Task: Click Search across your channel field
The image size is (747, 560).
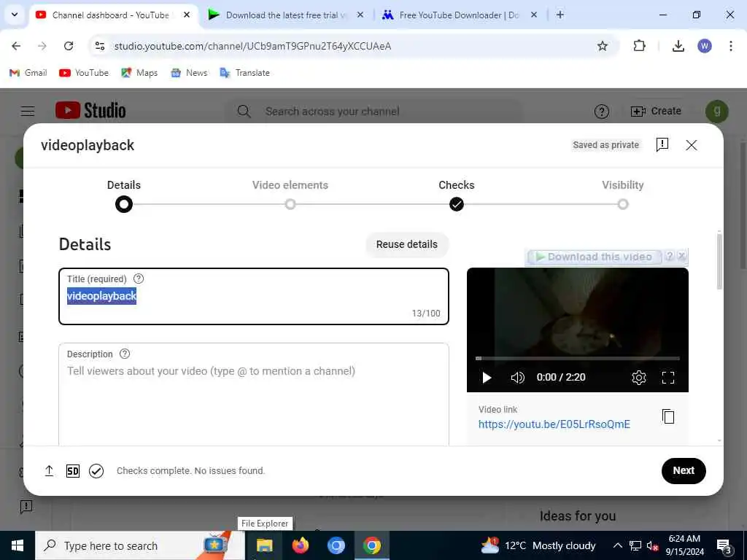Action: (374, 112)
